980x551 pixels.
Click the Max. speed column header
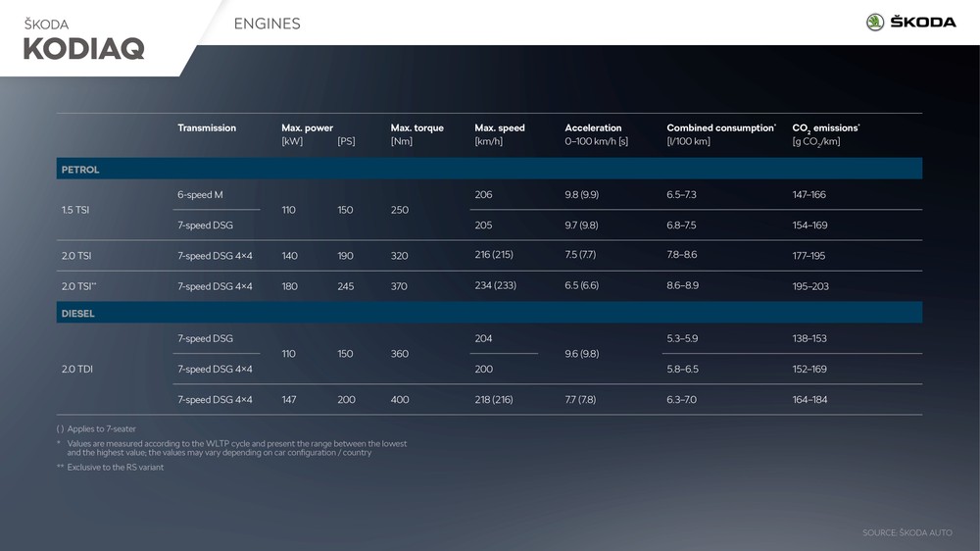click(500, 128)
